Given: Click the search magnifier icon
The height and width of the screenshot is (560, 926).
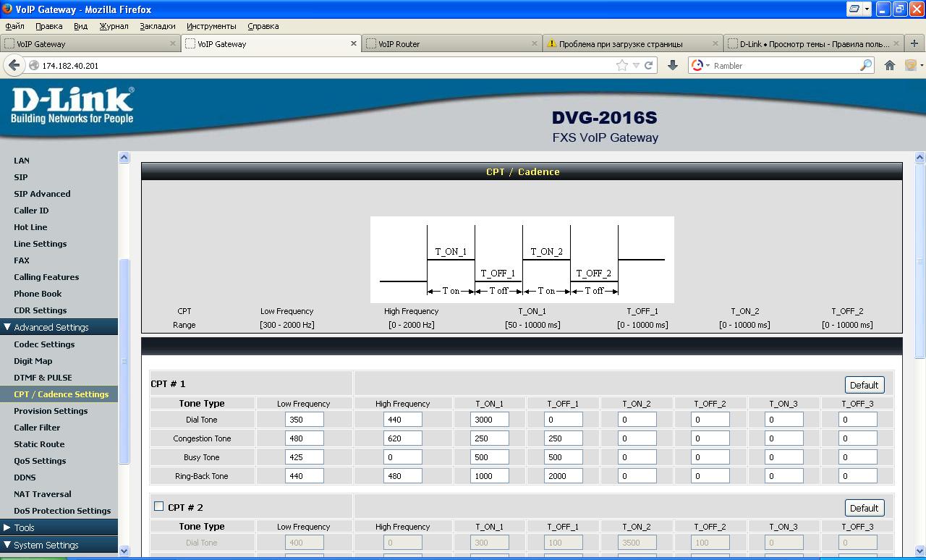Looking at the screenshot, I should tap(866, 65).
